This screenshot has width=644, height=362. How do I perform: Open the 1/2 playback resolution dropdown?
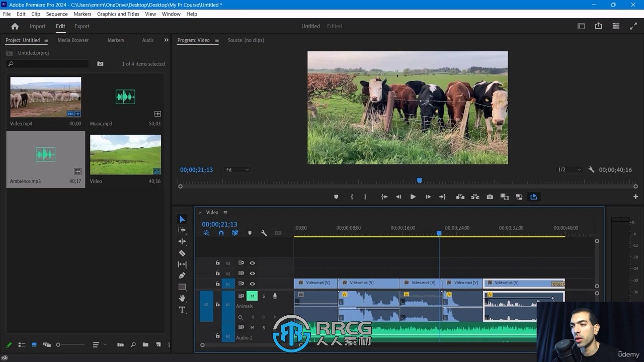click(x=569, y=170)
